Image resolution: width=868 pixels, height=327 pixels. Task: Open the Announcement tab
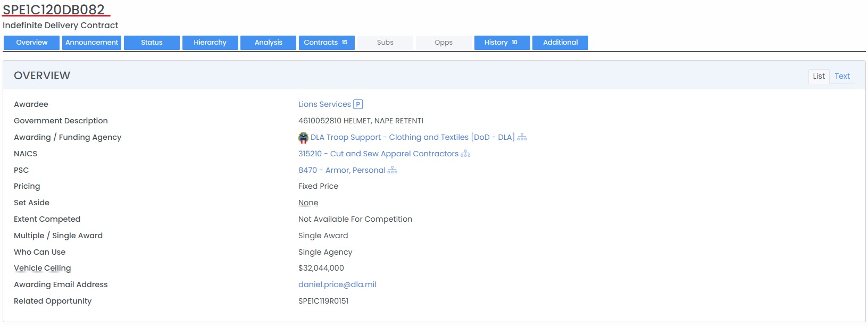91,43
